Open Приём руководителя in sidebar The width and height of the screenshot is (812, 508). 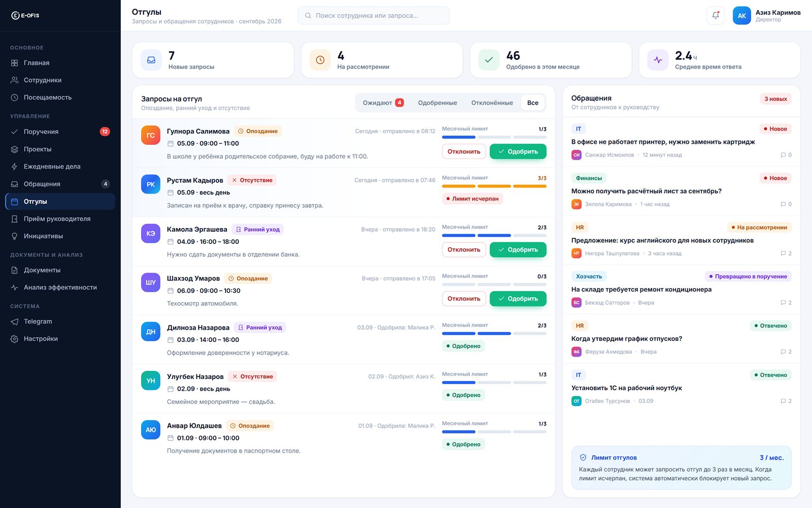coord(60,219)
